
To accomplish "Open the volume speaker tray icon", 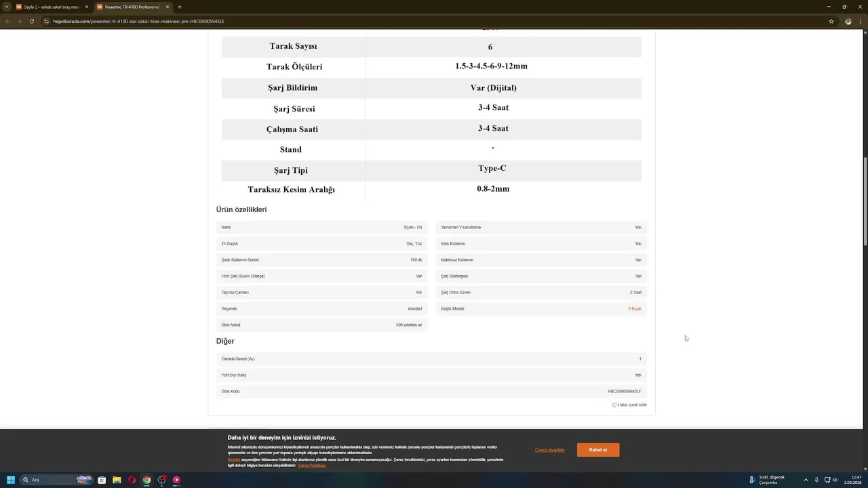I will (x=835, y=480).
